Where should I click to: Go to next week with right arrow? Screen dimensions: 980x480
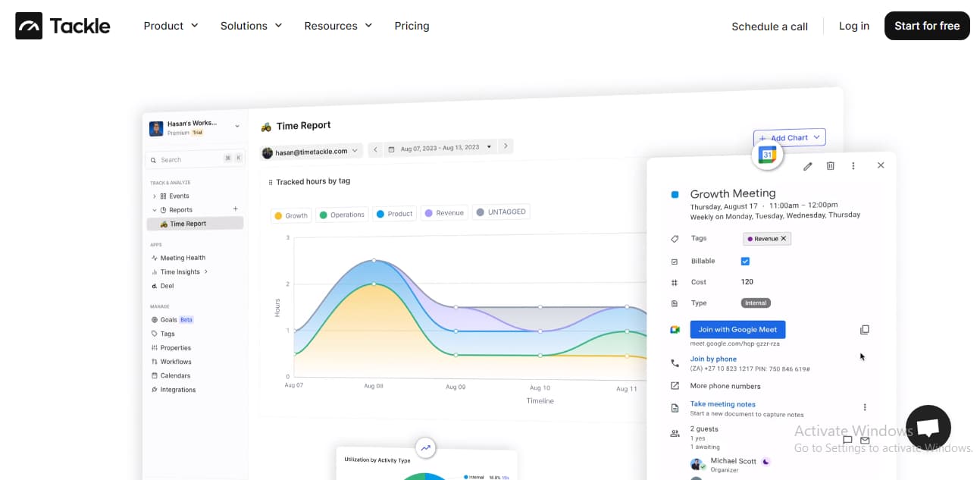pos(506,146)
